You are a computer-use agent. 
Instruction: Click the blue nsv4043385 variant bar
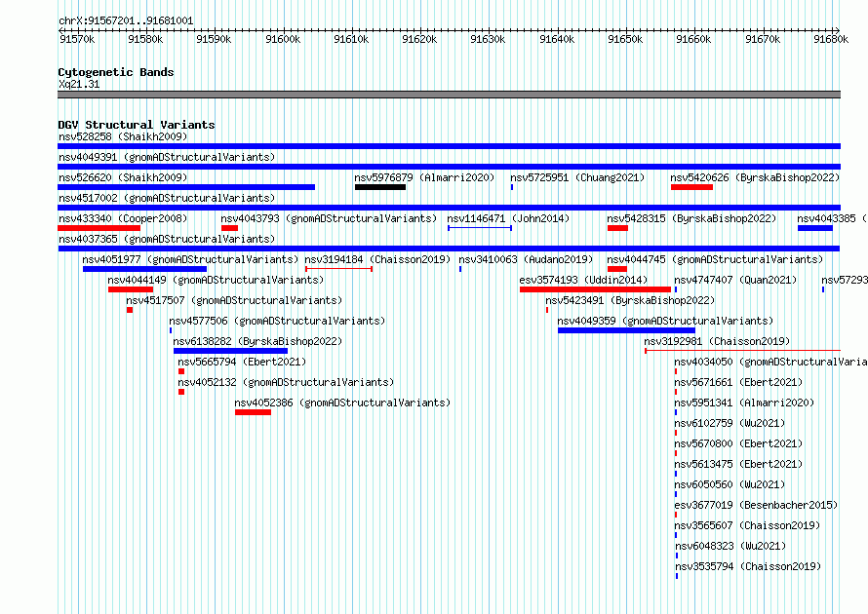point(815,228)
